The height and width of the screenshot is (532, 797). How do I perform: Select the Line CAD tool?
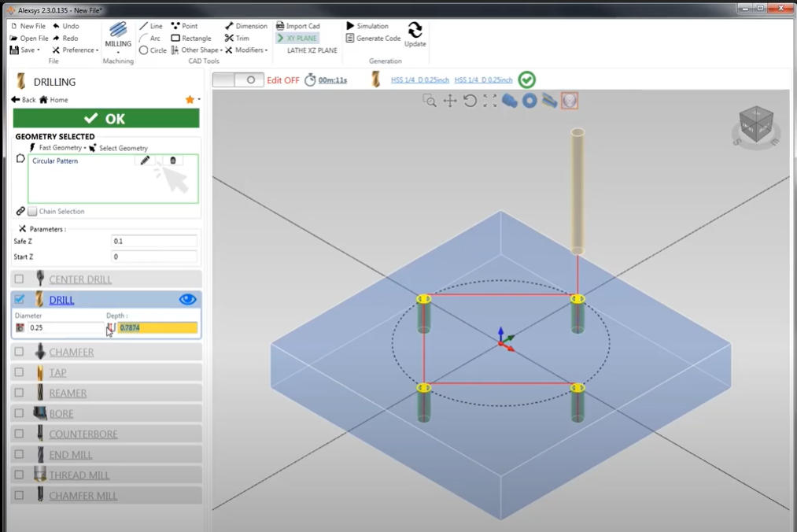(151, 26)
